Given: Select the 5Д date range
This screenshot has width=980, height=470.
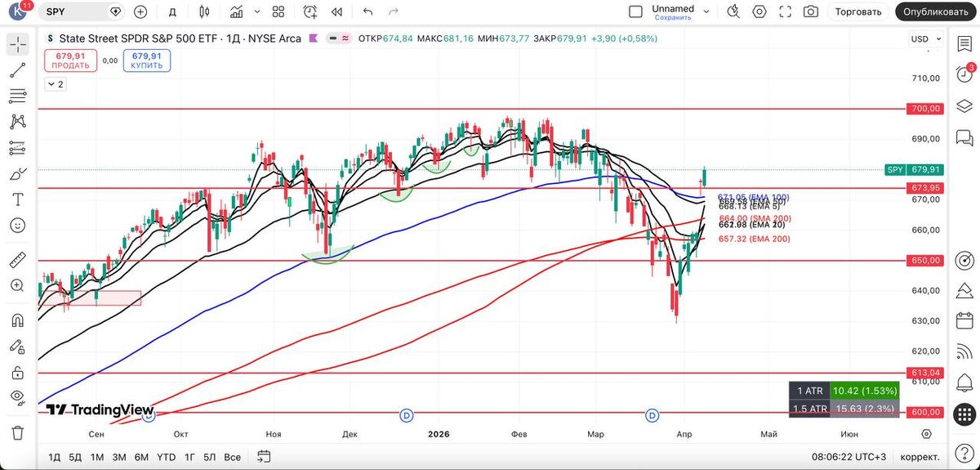Looking at the screenshot, I should 75,457.
